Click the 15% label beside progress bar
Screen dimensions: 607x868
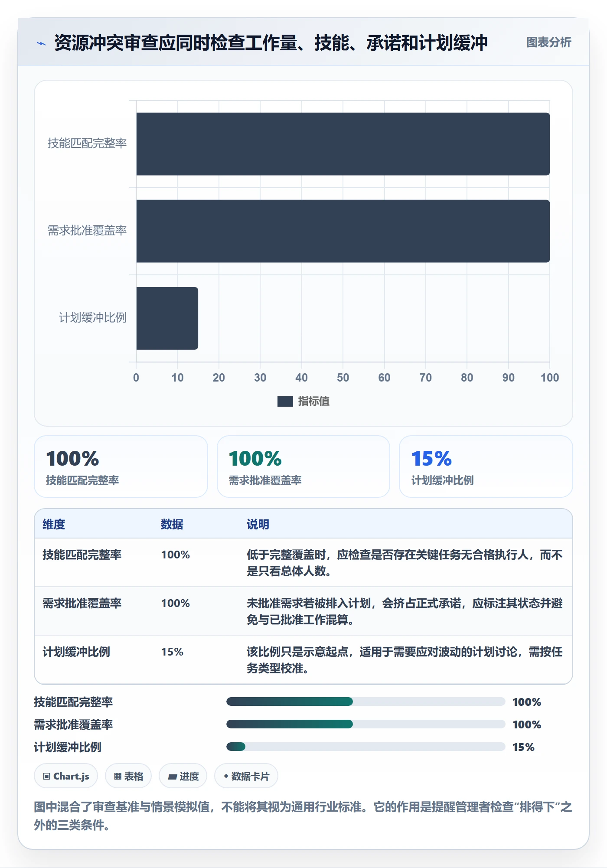[523, 747]
